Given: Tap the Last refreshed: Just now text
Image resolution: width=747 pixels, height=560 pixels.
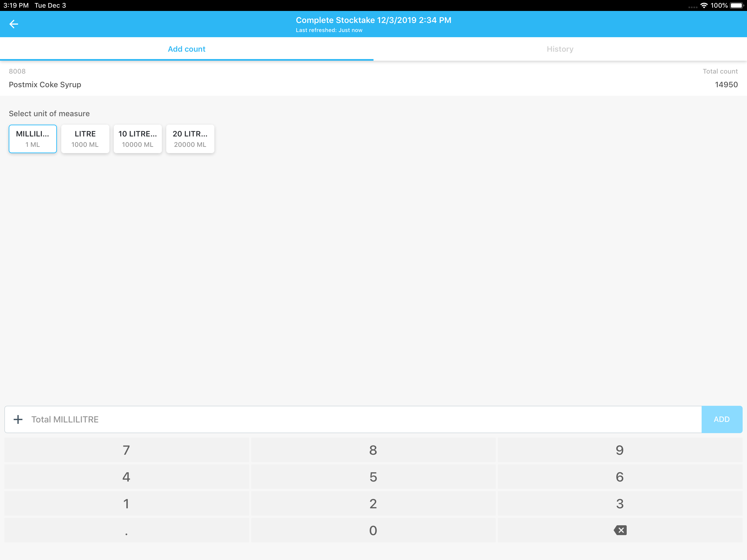Looking at the screenshot, I should click(x=329, y=30).
